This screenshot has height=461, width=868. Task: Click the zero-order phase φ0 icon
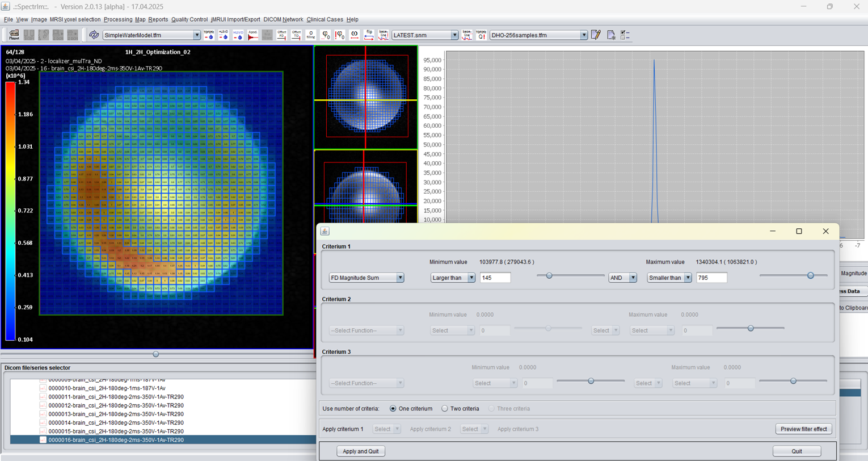[326, 35]
